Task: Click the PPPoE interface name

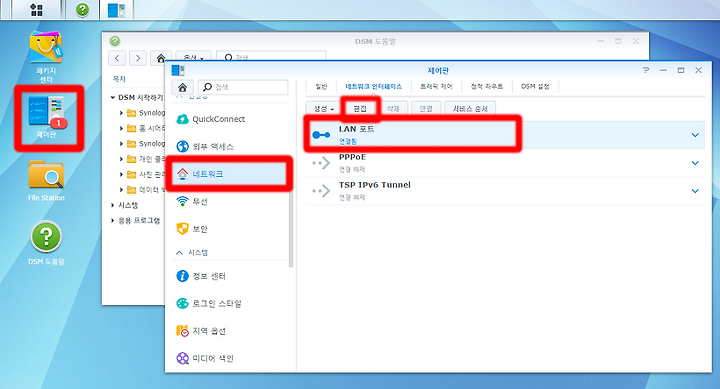Action: (352, 157)
